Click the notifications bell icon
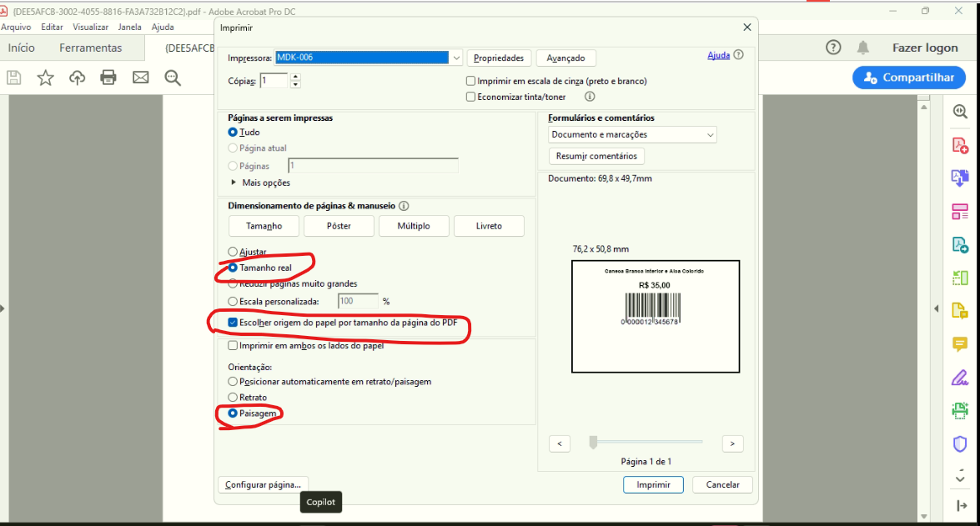Screen dimensions: 980x526 (x=862, y=48)
